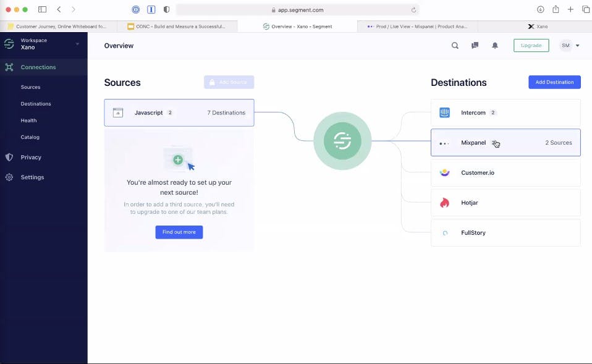This screenshot has width=592, height=364.
Task: Click the Hotjar flame icon
Action: [x=445, y=203]
